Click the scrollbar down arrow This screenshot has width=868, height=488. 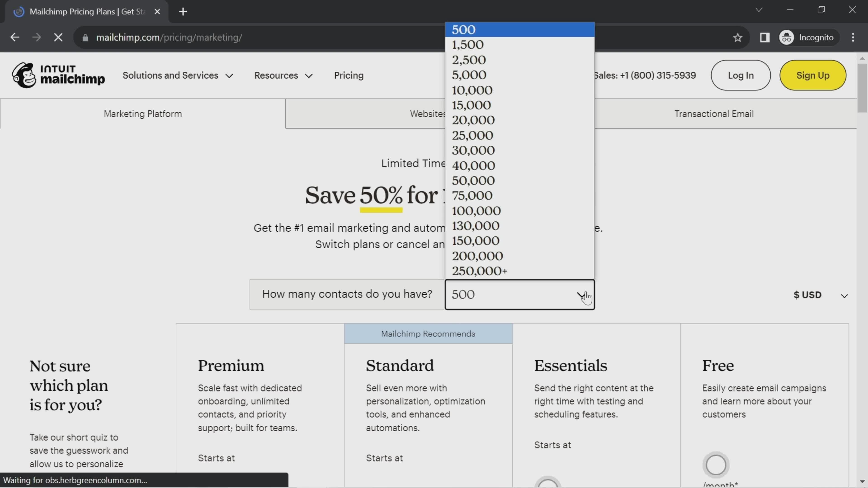862,482
